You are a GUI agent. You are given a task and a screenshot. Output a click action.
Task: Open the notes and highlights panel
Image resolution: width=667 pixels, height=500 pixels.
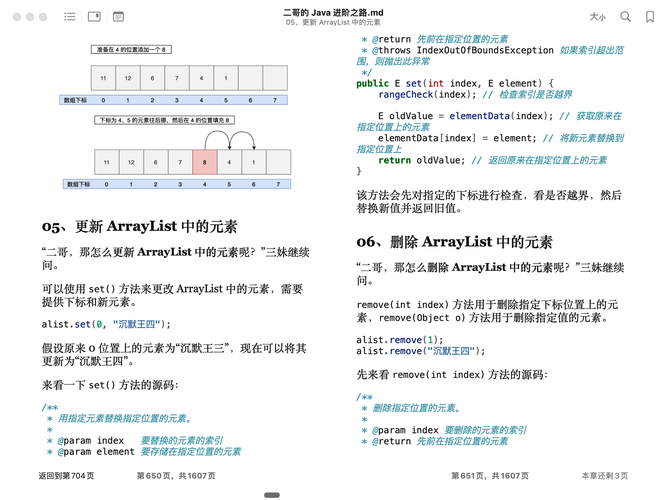[x=118, y=17]
